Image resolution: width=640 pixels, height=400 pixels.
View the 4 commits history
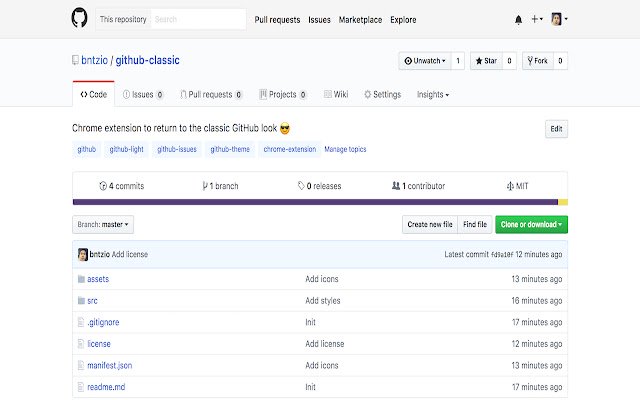pos(122,186)
